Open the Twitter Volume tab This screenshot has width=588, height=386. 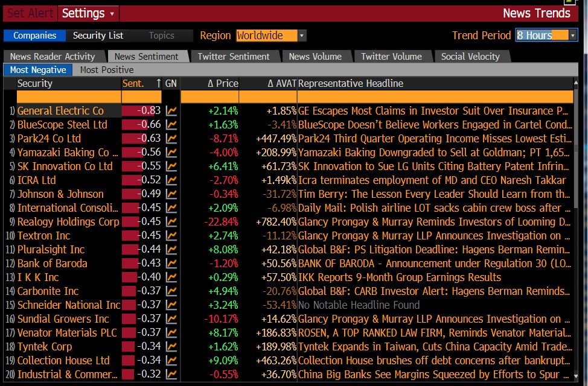[x=391, y=57]
